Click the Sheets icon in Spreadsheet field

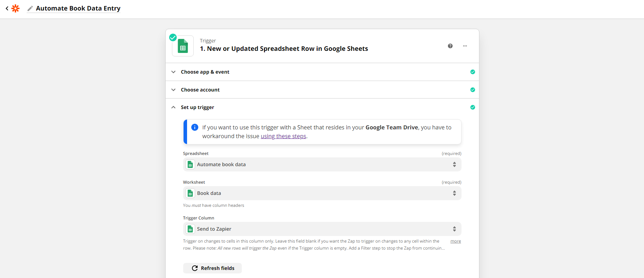pos(190,165)
